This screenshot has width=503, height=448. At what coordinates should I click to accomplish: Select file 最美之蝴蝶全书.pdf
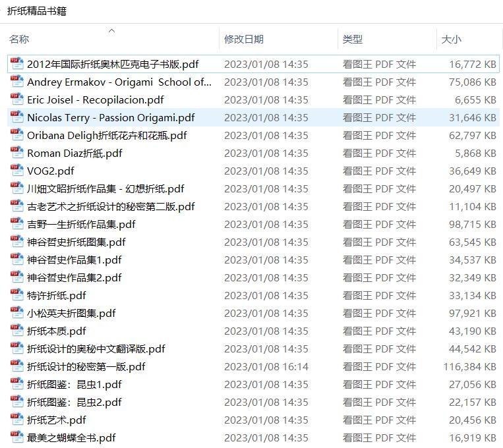pos(71,438)
